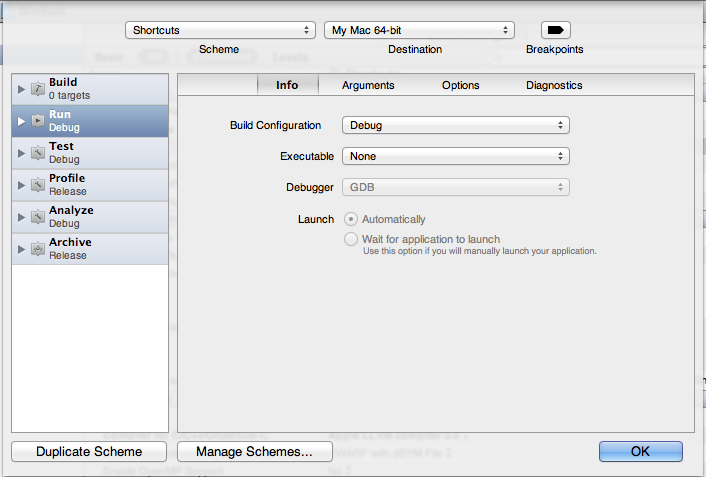706x477 pixels.
Task: Click the Duplicate Scheme button
Action: point(89,452)
